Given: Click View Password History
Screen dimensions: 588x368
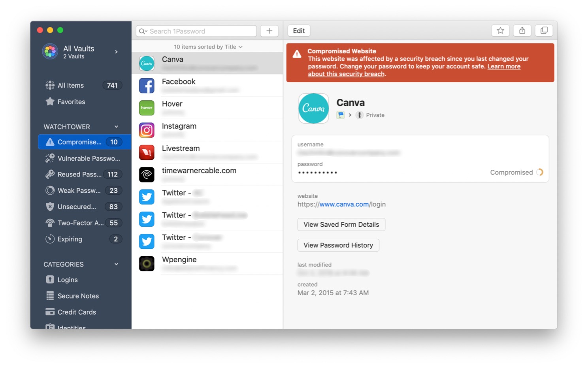Looking at the screenshot, I should click(338, 245).
